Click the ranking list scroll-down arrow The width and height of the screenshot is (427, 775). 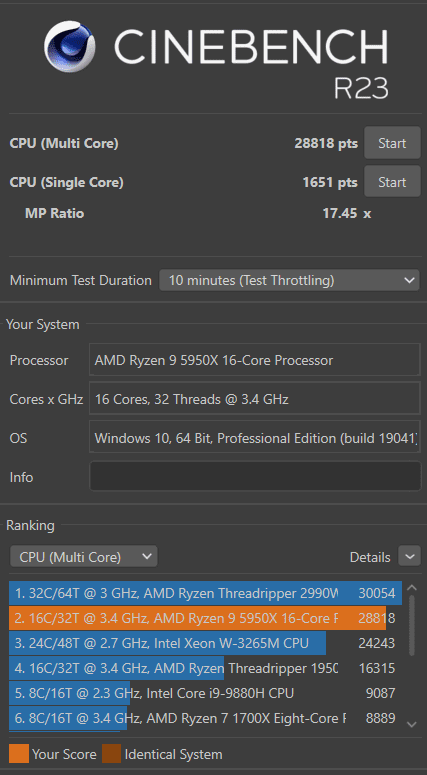pyautogui.click(x=412, y=724)
